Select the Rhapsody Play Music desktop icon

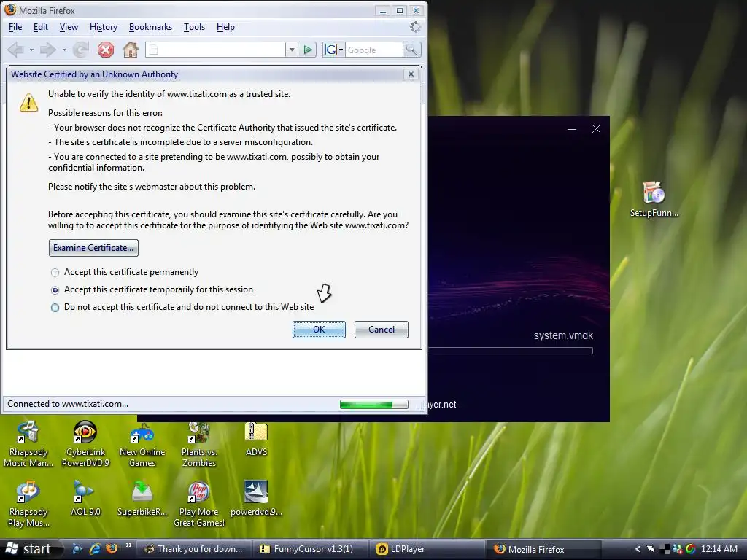[28, 503]
